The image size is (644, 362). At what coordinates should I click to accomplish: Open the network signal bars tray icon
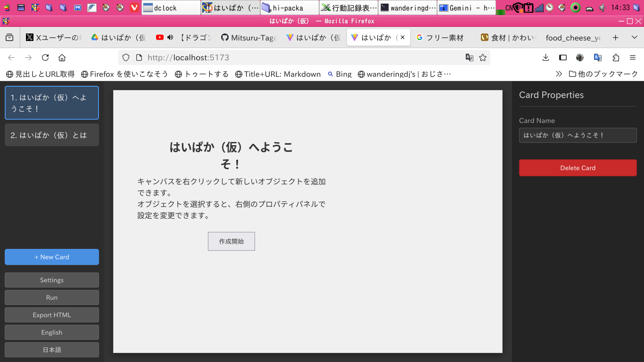(539, 8)
